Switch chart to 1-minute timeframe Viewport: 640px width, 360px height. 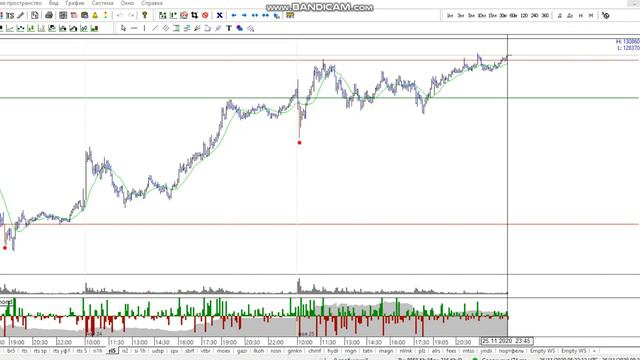[450, 16]
